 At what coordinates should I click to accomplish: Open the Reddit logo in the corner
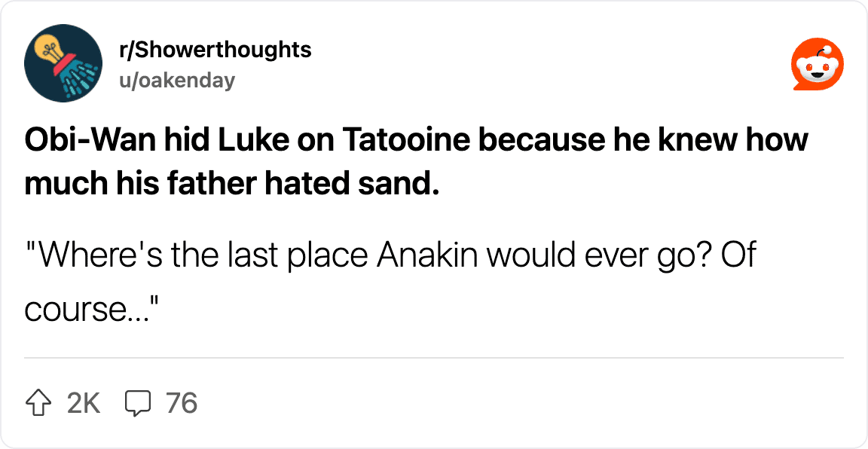[817, 65]
